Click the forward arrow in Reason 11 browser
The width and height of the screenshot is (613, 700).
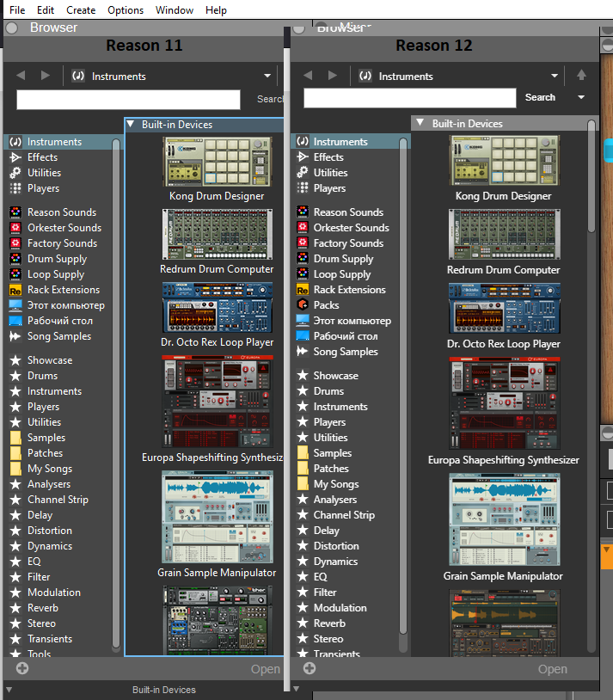[x=45, y=76]
